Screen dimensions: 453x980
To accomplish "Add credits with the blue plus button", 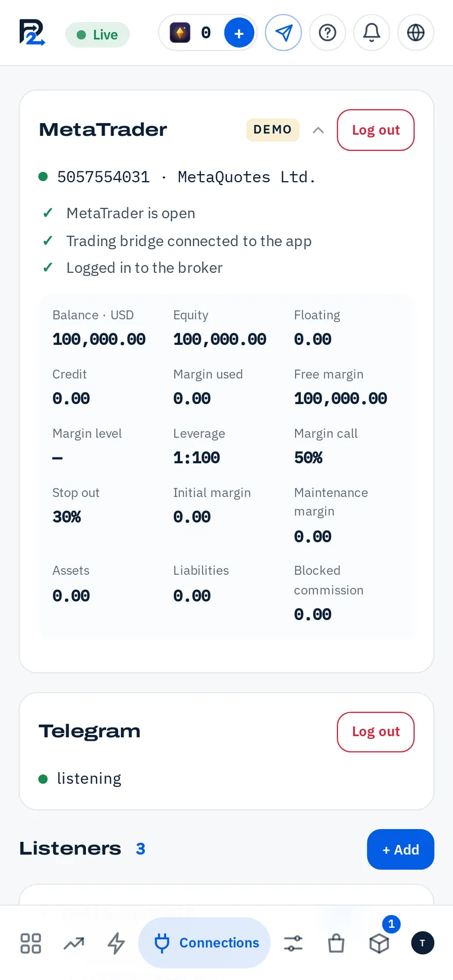I will click(x=239, y=33).
